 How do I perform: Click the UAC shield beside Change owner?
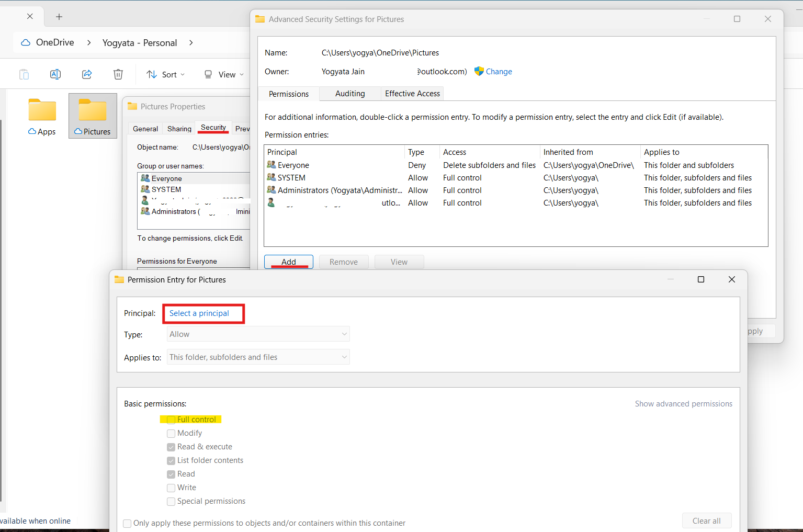[478, 71]
